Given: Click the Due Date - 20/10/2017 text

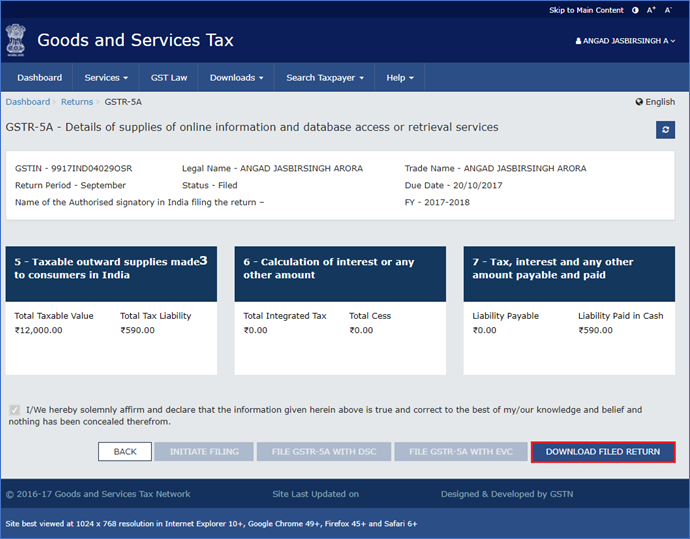Looking at the screenshot, I should pos(453,185).
